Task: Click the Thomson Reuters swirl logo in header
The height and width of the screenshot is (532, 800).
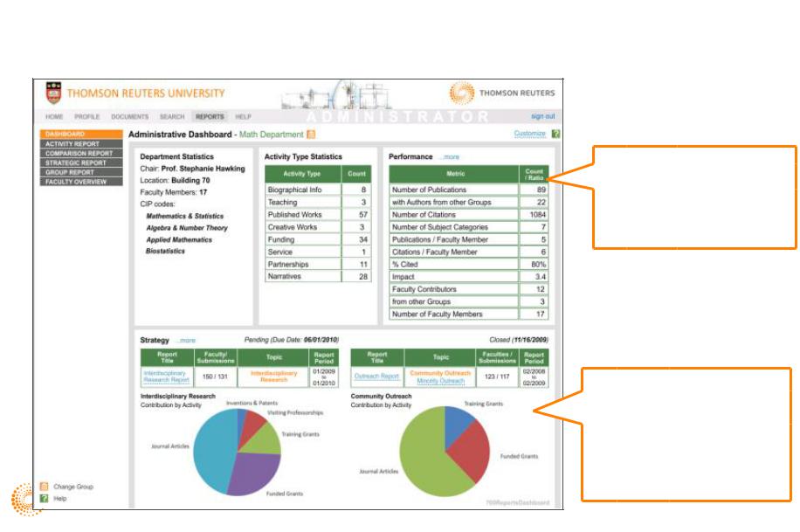Action: coord(462,93)
